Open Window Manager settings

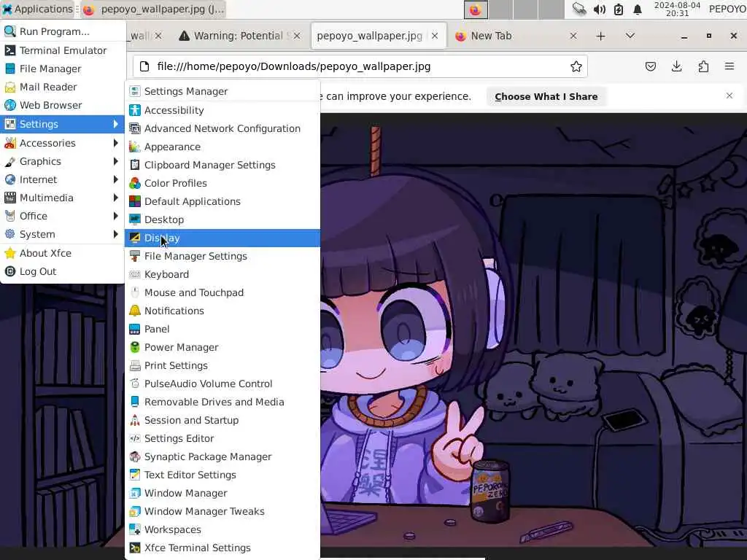(x=222, y=494)
